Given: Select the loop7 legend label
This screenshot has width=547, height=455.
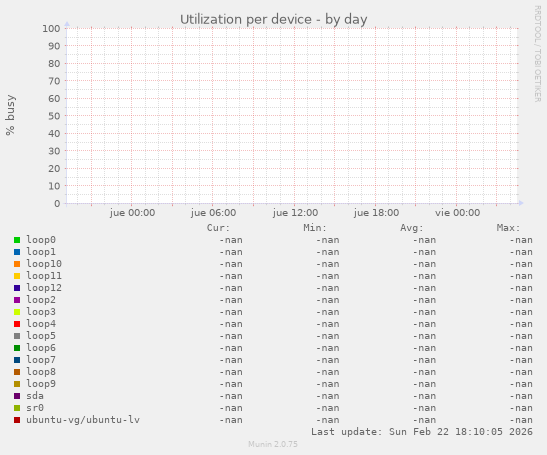Looking at the screenshot, I should (41, 360).
